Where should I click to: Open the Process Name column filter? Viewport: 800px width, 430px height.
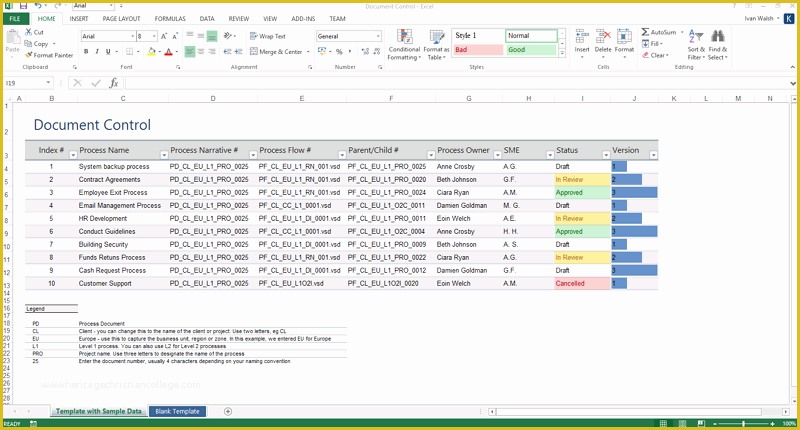(164, 155)
